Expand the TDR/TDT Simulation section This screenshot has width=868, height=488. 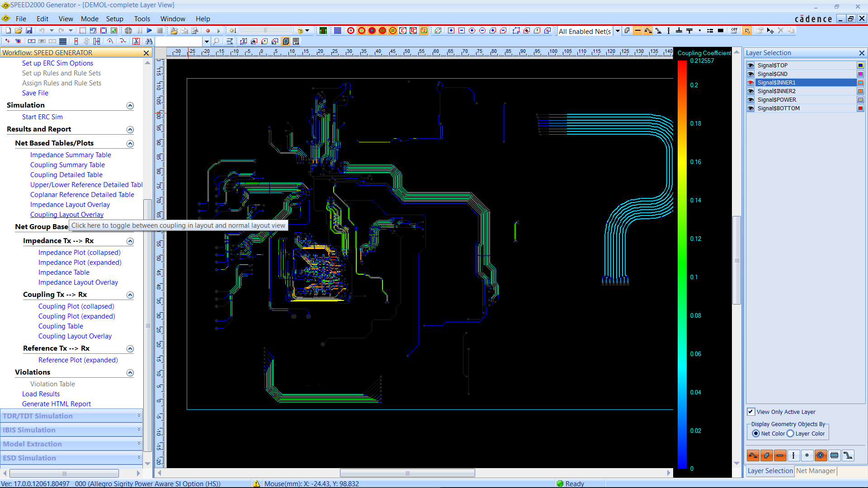[x=139, y=416]
